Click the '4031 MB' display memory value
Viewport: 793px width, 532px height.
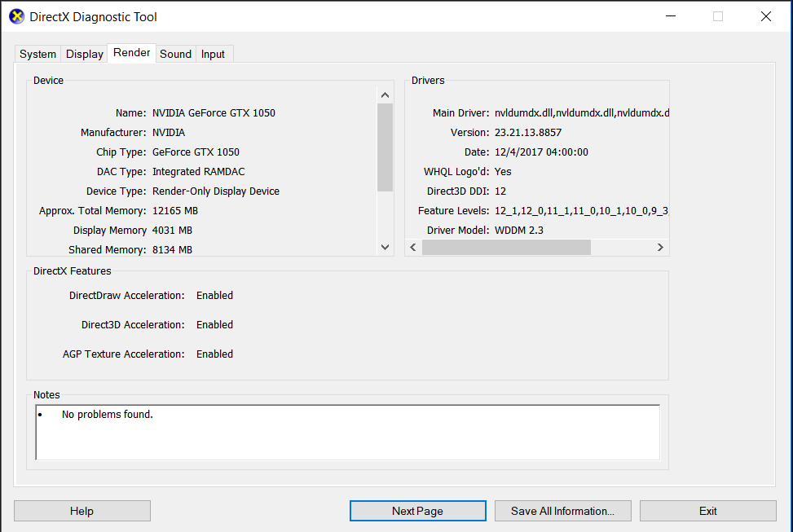click(x=173, y=230)
